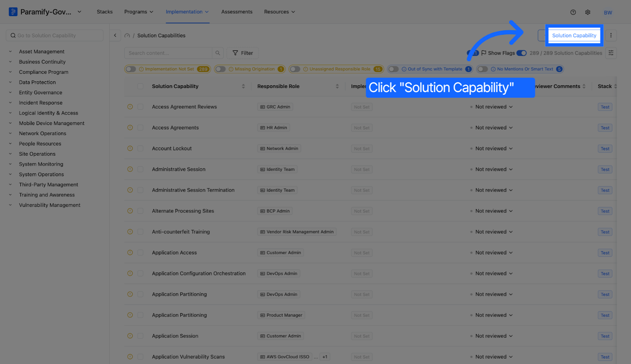Sort by Responsible Role column arrows
Viewport: 631px width, 364px height.
(x=337, y=86)
